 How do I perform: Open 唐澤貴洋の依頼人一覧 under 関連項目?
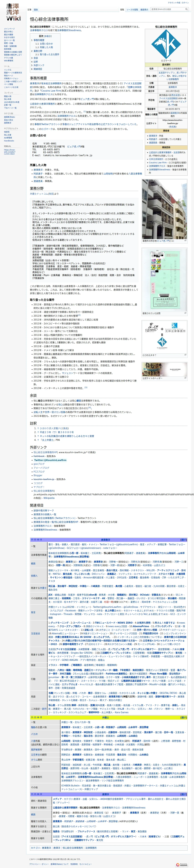coord(45,514)
